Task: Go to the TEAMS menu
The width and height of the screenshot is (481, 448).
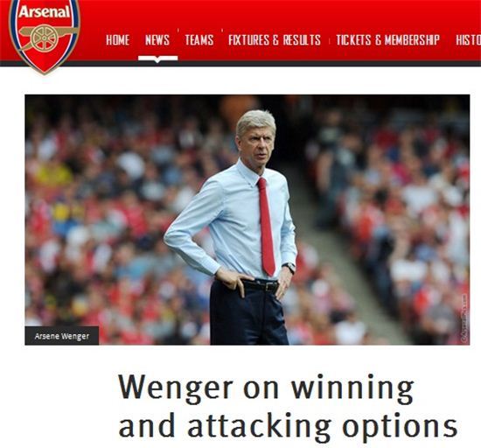Action: coord(199,40)
